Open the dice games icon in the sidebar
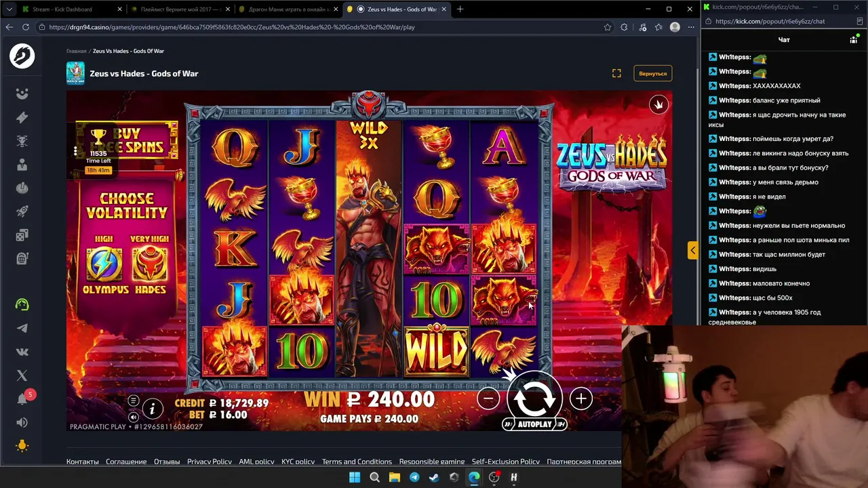This screenshot has height=488, width=868. pyautogui.click(x=22, y=235)
